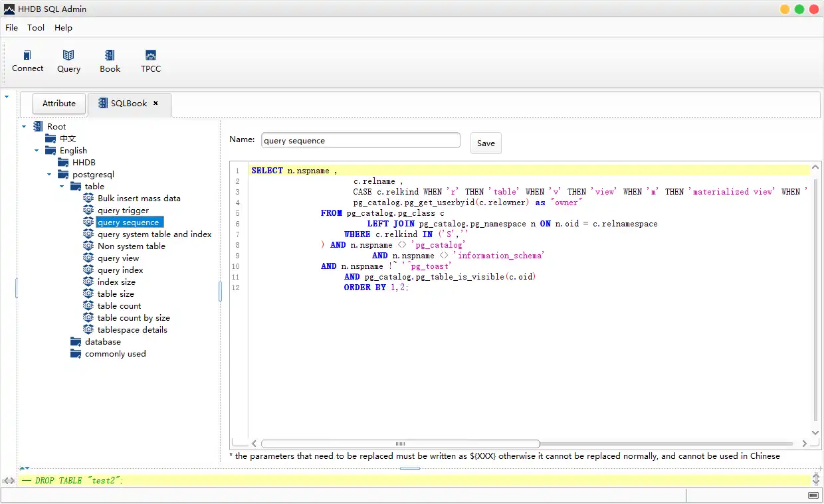Click the Connect toolbar icon
The image size is (824, 504).
point(27,56)
